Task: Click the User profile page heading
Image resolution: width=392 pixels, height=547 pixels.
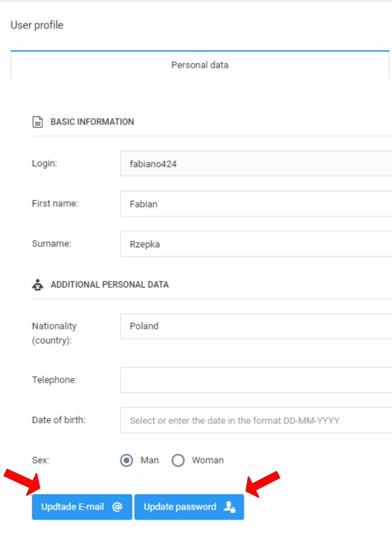Action: point(37,25)
